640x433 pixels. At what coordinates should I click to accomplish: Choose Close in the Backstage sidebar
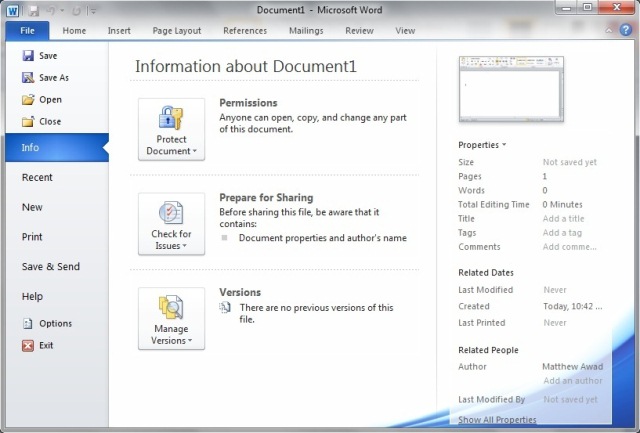[41, 121]
